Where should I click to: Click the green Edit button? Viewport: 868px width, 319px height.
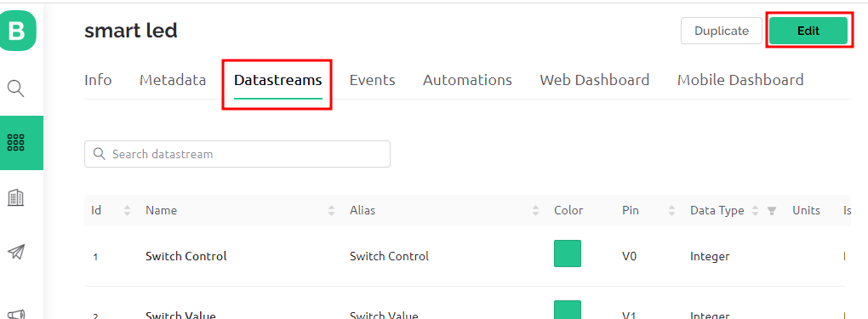click(x=808, y=31)
